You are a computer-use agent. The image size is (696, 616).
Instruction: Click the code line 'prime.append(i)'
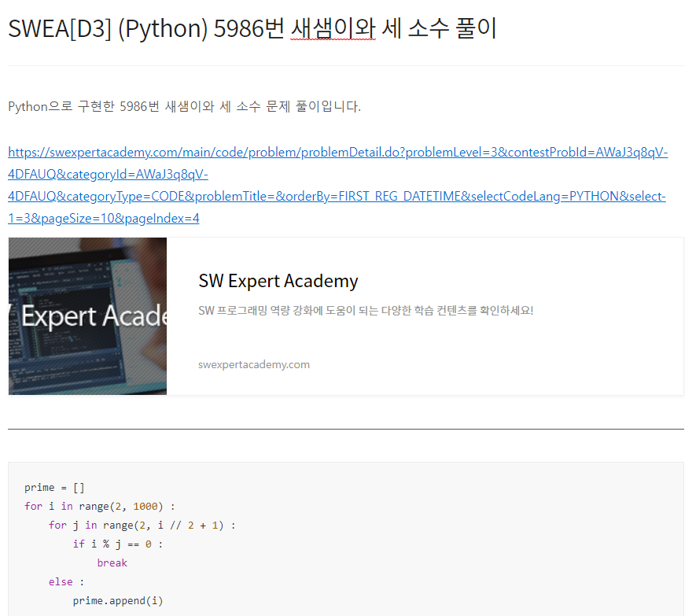click(118, 601)
